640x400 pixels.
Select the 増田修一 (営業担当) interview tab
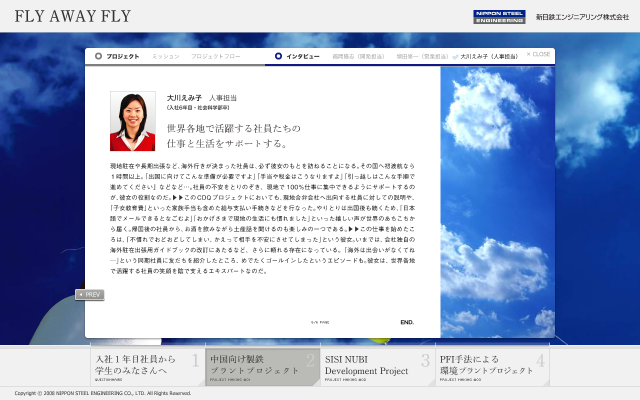[418, 56]
